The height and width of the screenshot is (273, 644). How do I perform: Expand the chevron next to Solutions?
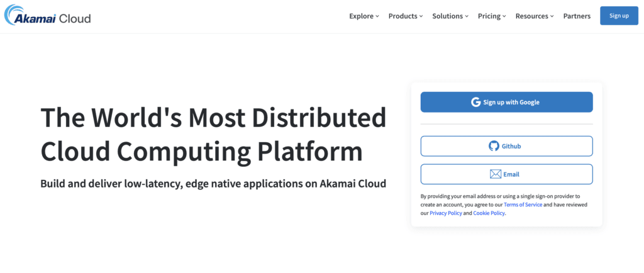click(467, 16)
